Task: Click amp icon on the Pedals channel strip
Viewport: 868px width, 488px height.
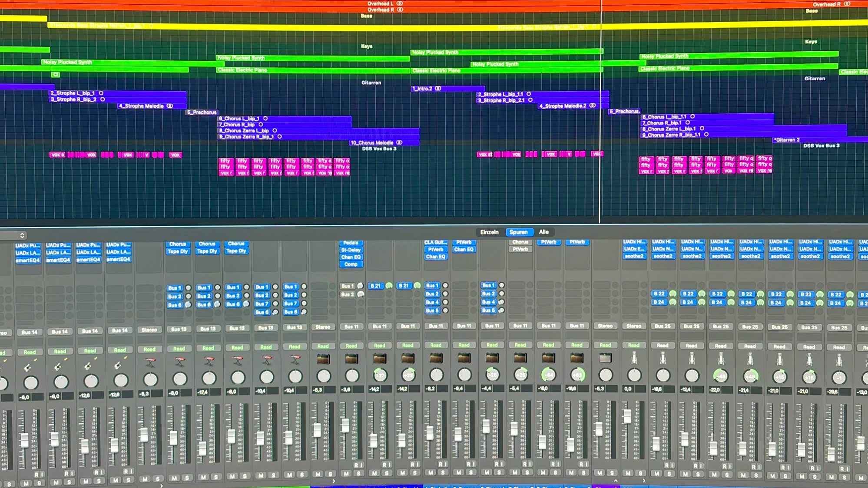Action: click(x=351, y=359)
